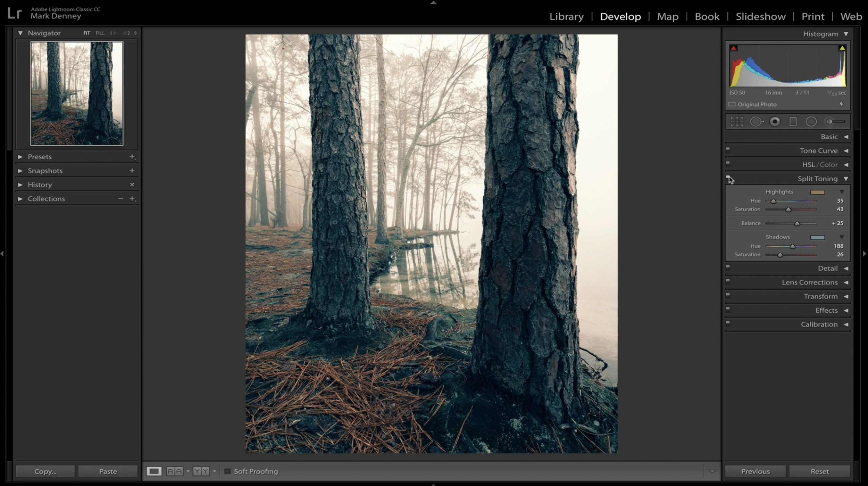Viewport: 868px width, 486px height.
Task: Click the Loupe view icon in toolbar
Action: [x=154, y=471]
